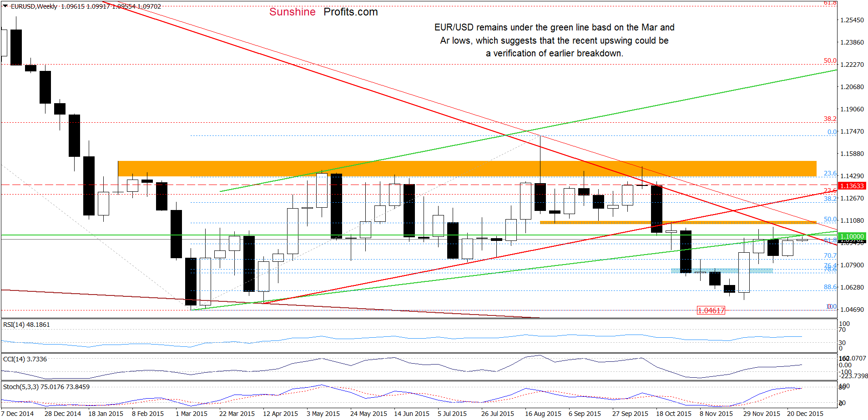Viewport: 868px width, 420px height.
Task: Click the 22 Mar 2015 date label
Action: tap(237, 414)
